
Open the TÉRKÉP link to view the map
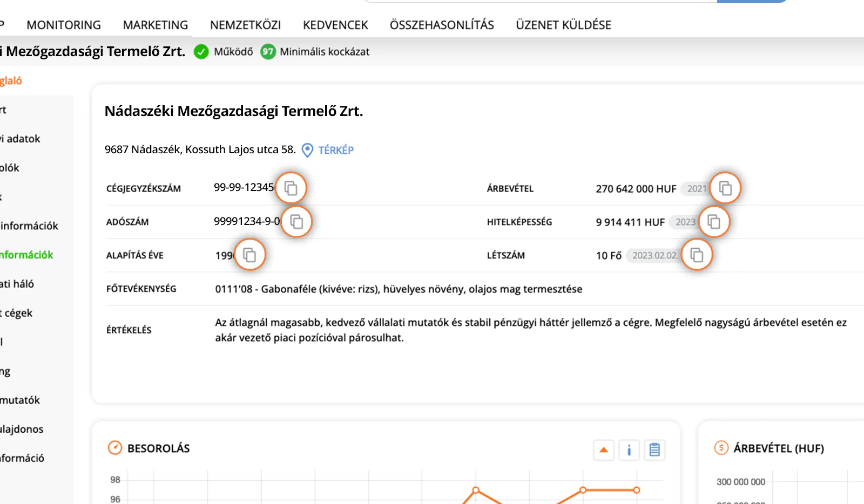coord(335,151)
